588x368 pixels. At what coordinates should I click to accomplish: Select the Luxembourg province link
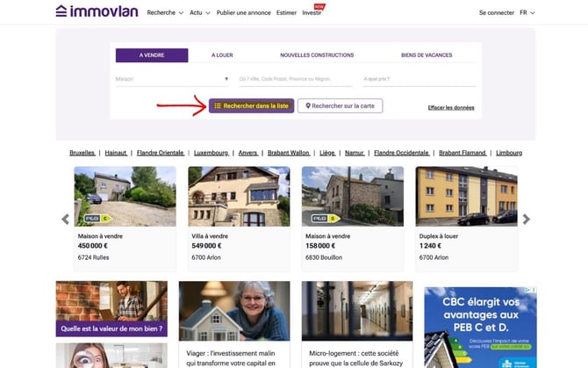pyautogui.click(x=211, y=153)
